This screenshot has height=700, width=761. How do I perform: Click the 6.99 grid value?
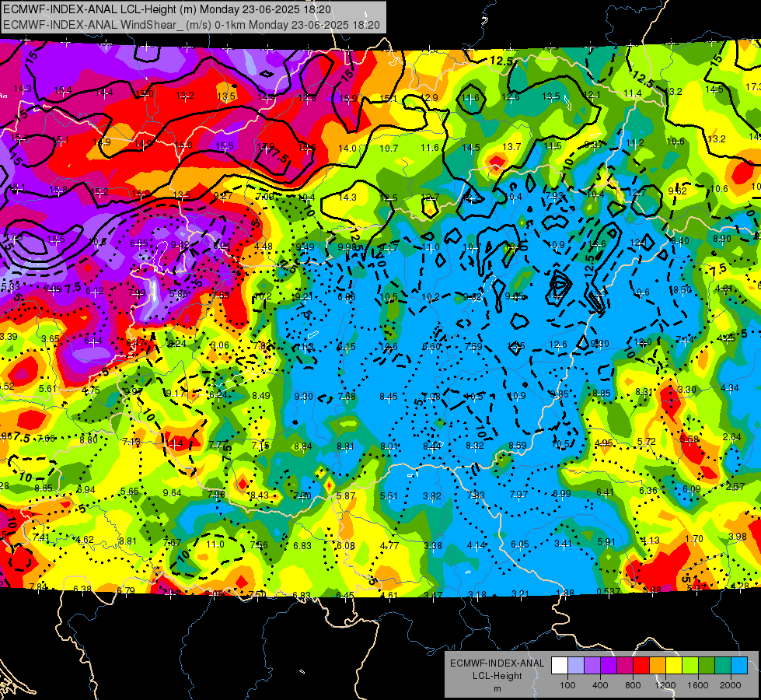coord(561,494)
